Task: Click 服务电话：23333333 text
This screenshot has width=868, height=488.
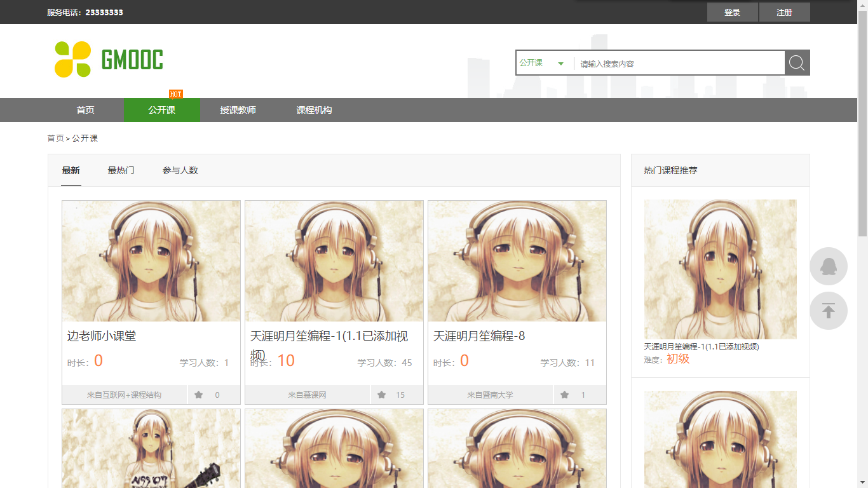Action: click(85, 12)
